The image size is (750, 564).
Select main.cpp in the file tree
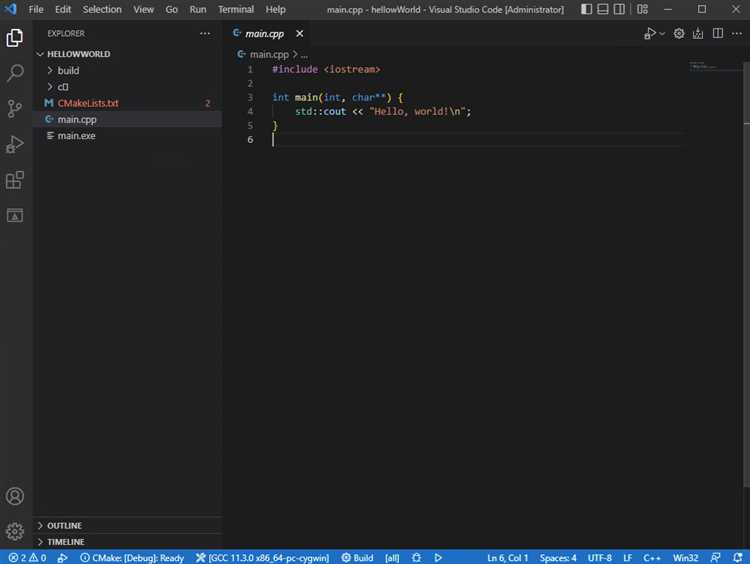(x=127, y=119)
